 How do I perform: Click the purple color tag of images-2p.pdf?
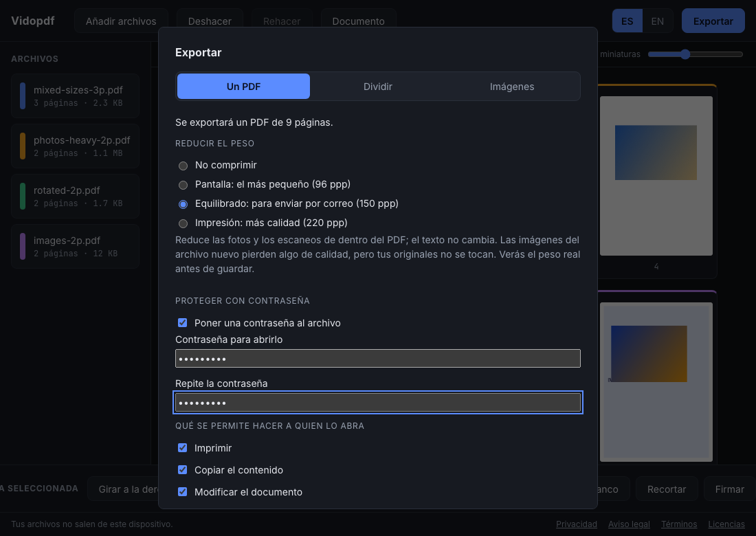tap(23, 246)
